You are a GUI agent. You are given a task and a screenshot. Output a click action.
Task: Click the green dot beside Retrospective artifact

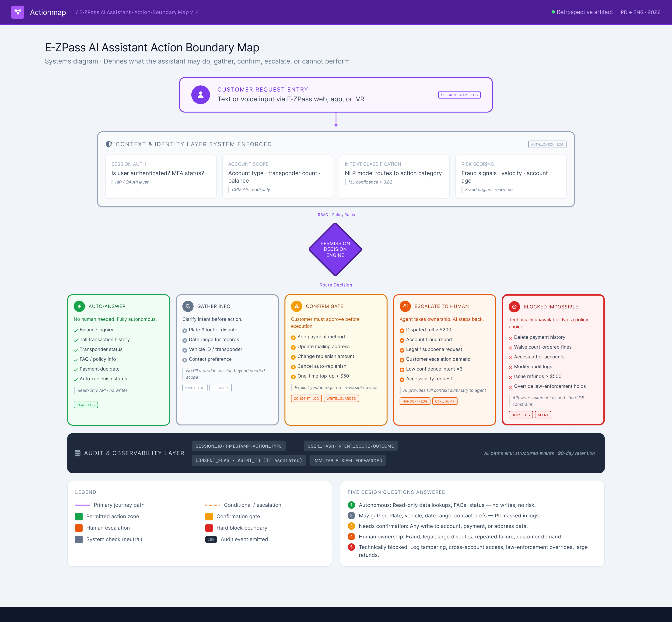tap(553, 12)
